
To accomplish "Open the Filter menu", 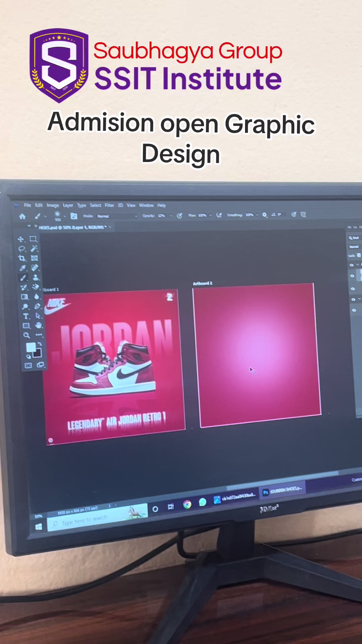I will point(110,205).
